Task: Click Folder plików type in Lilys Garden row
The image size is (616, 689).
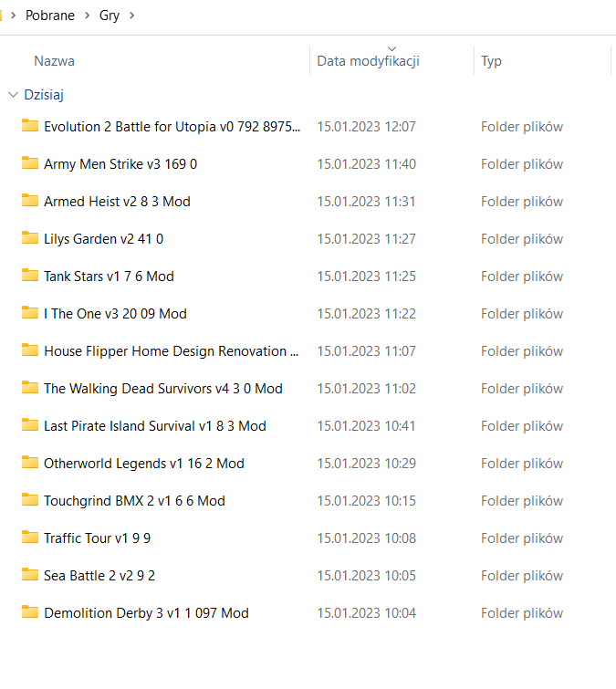Action: pos(522,239)
